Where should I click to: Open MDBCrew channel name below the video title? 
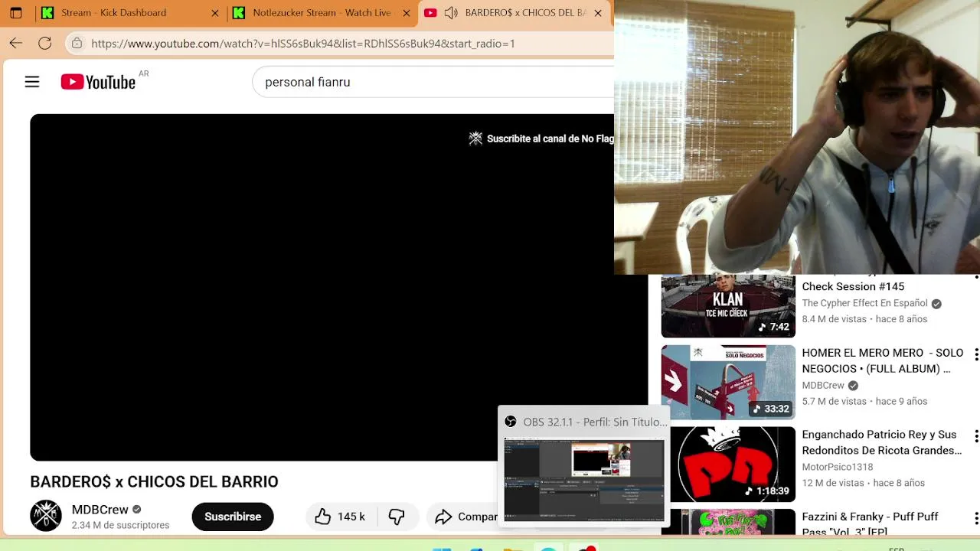(x=100, y=510)
